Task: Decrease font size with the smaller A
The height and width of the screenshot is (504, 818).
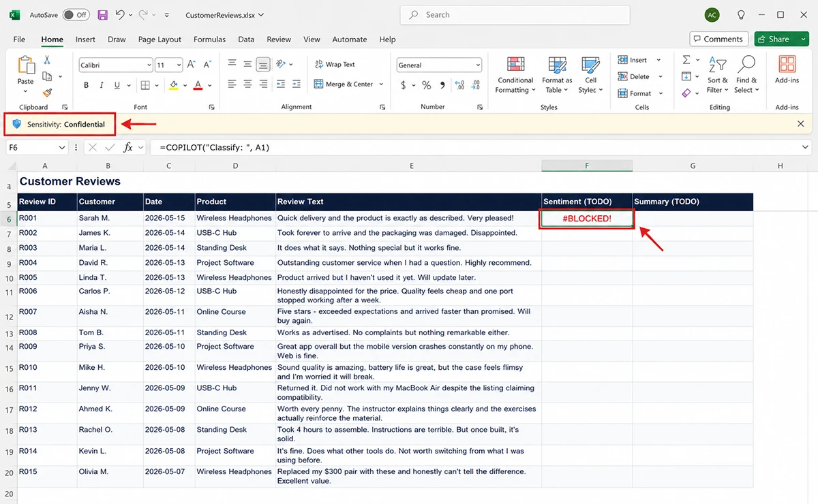Action: click(x=207, y=65)
